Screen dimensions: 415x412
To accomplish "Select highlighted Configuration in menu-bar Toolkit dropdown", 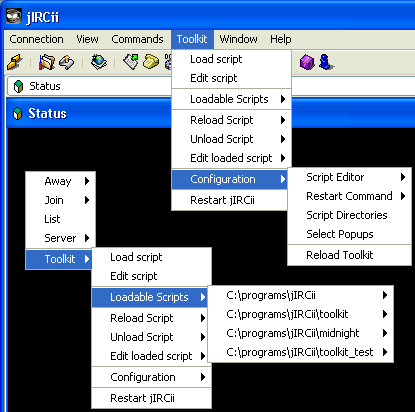I will point(230,179).
